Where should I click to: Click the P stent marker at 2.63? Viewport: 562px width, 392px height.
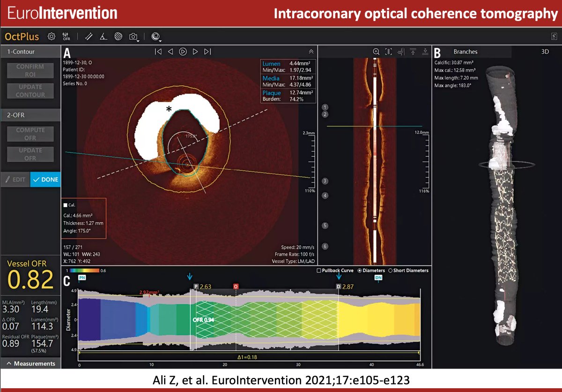(x=196, y=286)
